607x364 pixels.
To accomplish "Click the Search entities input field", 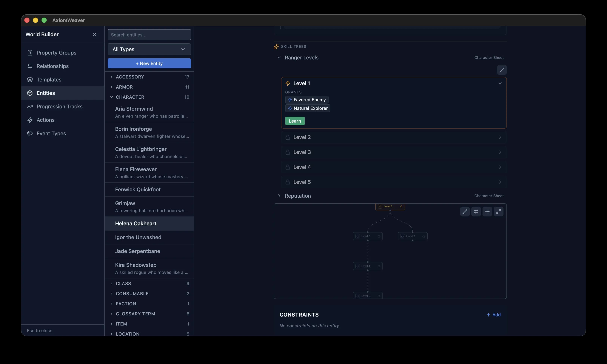I will [149, 35].
